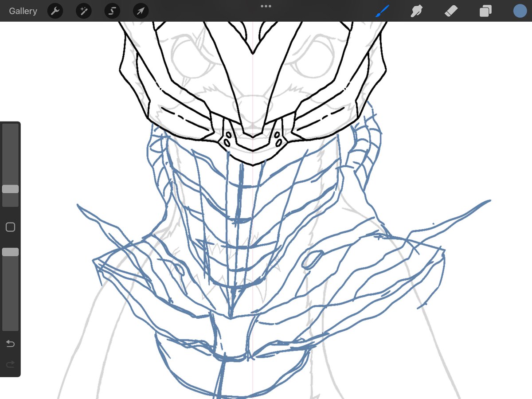The image size is (532, 399).
Task: Tap the undo arrow
Action: pos(10,343)
